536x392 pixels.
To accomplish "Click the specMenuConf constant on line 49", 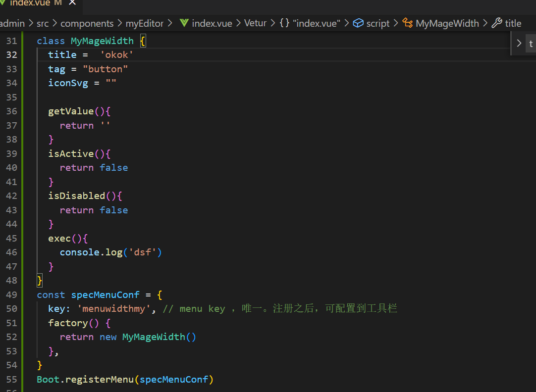I will pos(106,294).
